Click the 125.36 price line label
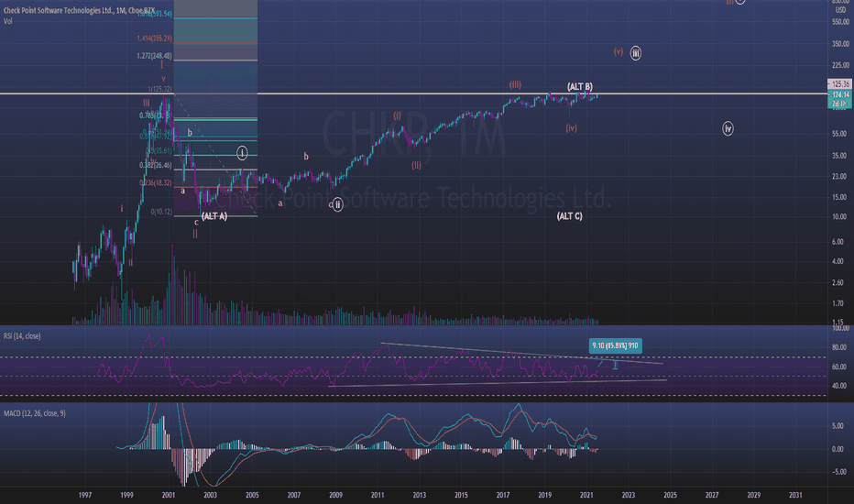 839,84
